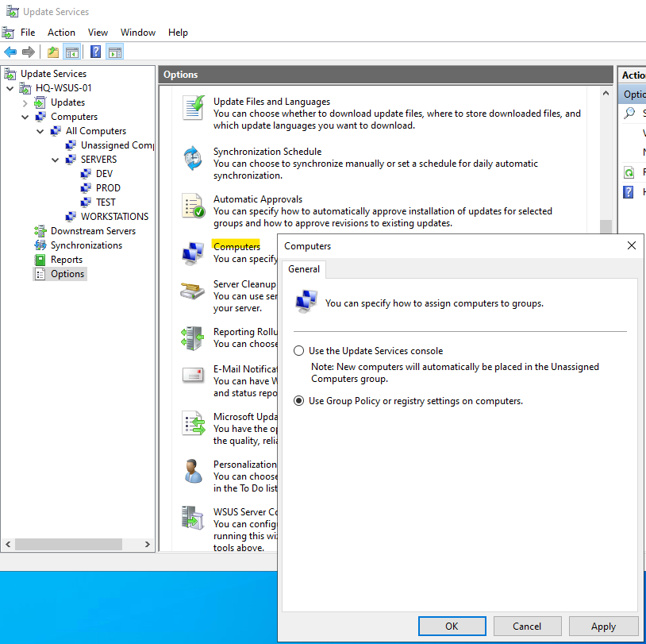Click the Help question mark toolbar icon
This screenshot has height=644, width=646.
(95, 52)
